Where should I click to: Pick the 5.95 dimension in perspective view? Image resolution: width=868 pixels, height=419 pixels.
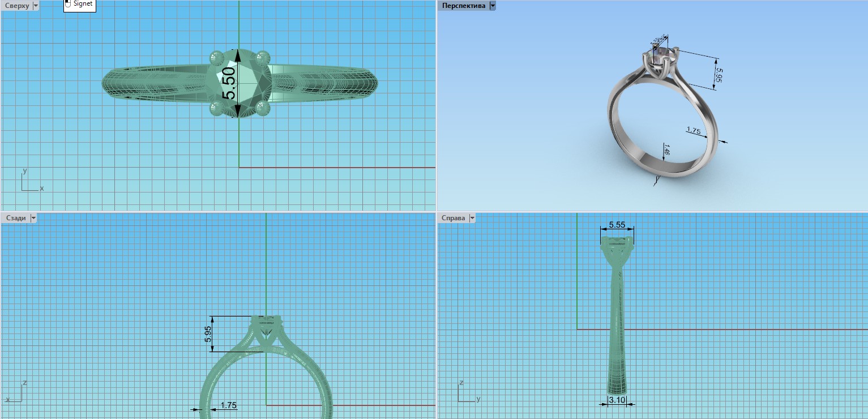tap(719, 75)
